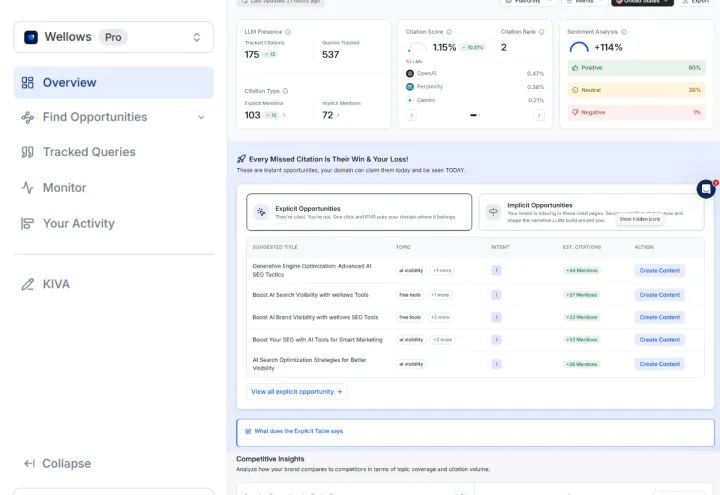Click the info icon beside Citation Score
Image resolution: width=720 pixels, height=495 pixels.
coord(449,32)
